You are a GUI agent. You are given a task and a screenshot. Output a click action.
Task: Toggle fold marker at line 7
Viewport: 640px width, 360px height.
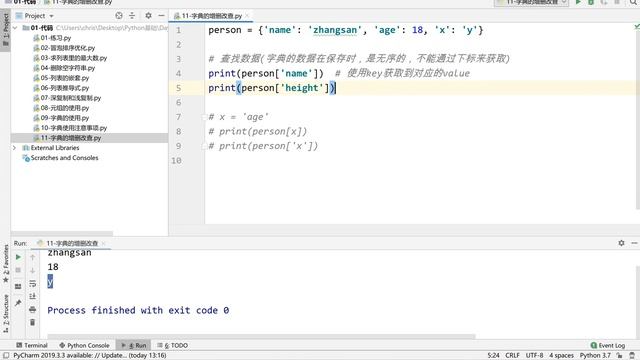click(204, 117)
